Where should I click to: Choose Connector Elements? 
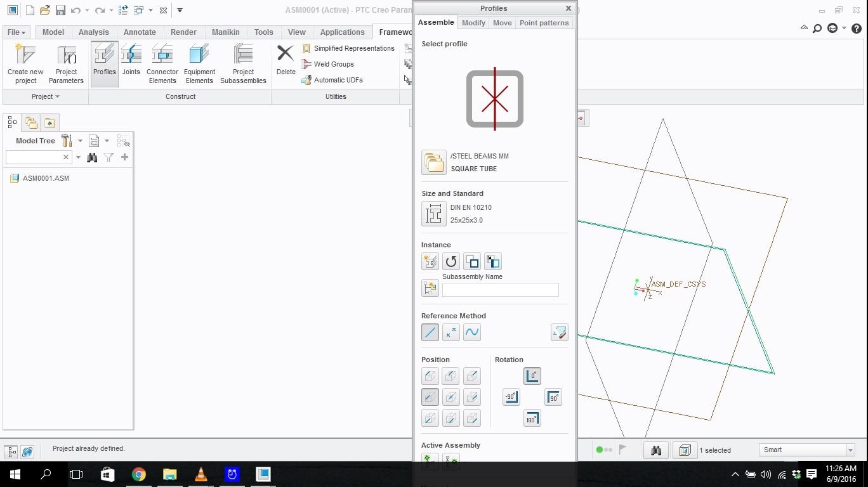[x=162, y=64]
